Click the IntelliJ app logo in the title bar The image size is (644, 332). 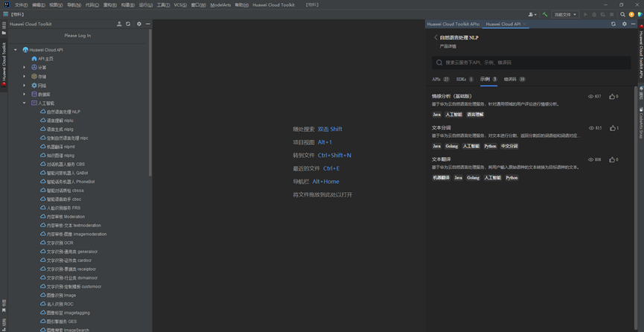(7, 4)
